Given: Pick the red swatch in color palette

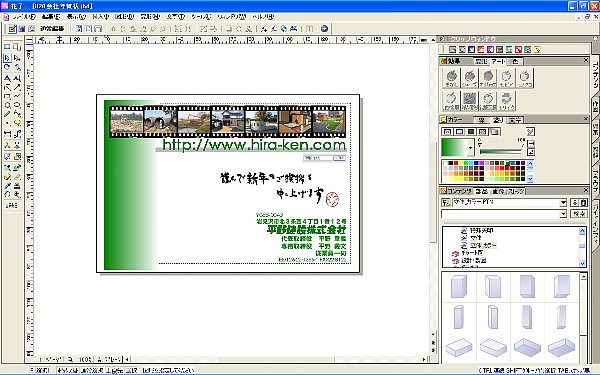Looking at the screenshot, I should click(x=456, y=163).
